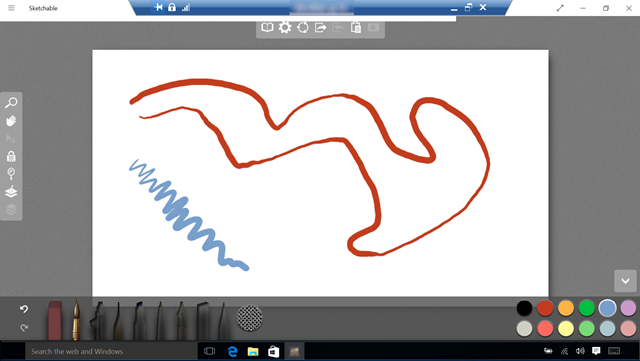Image resolution: width=640 pixels, height=361 pixels.
Task: Pick the light gray color swatch
Action: click(x=524, y=328)
